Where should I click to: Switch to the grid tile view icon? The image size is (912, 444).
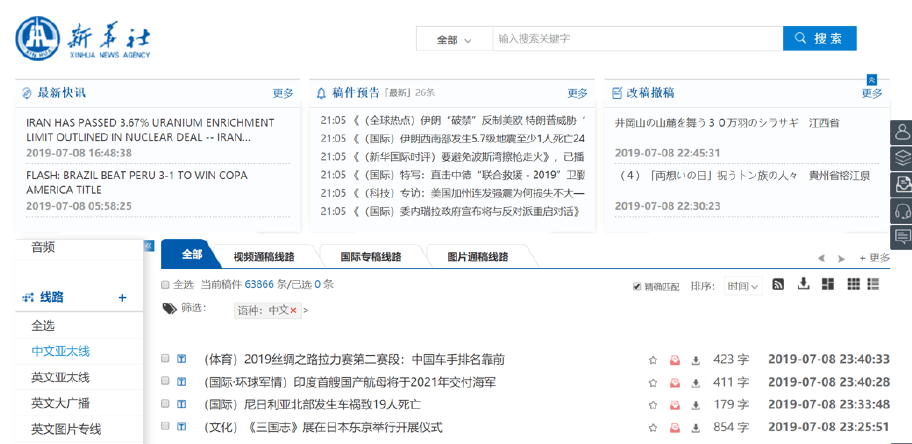pos(853,285)
